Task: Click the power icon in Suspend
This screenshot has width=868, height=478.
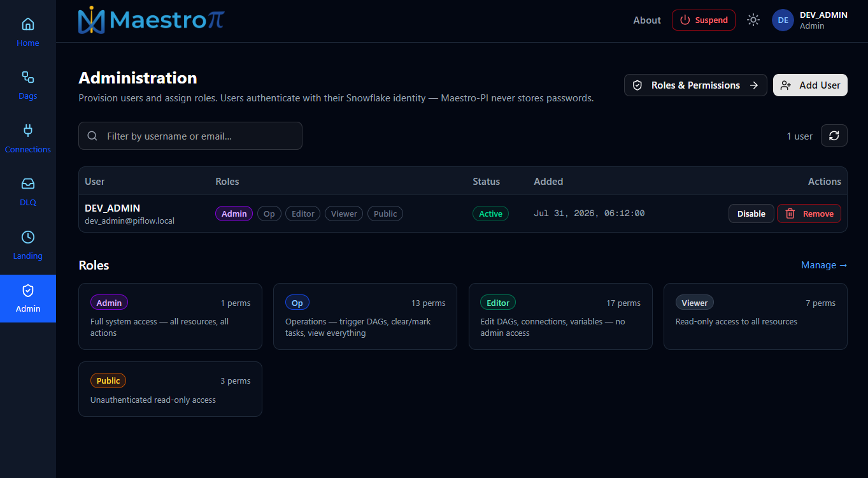Action: [x=685, y=20]
